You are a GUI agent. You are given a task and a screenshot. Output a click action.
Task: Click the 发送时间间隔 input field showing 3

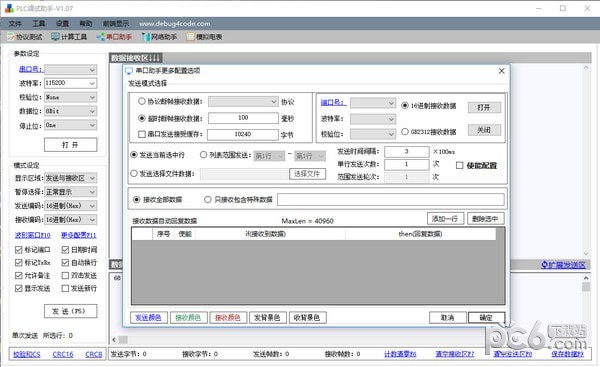pos(406,152)
